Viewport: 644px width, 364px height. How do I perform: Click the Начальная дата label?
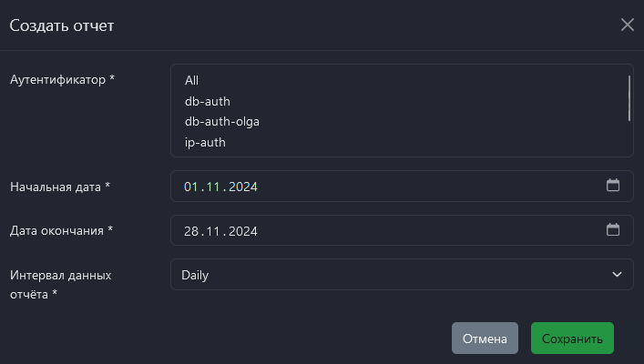[59, 187]
